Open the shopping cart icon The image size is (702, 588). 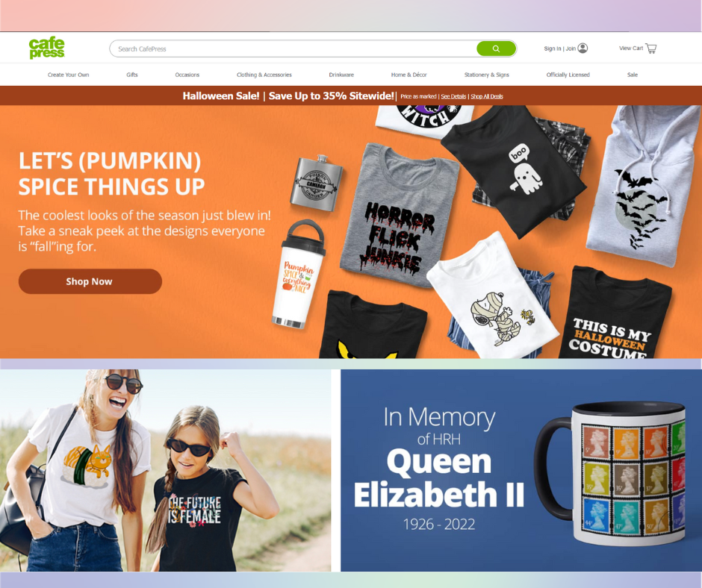pos(651,49)
